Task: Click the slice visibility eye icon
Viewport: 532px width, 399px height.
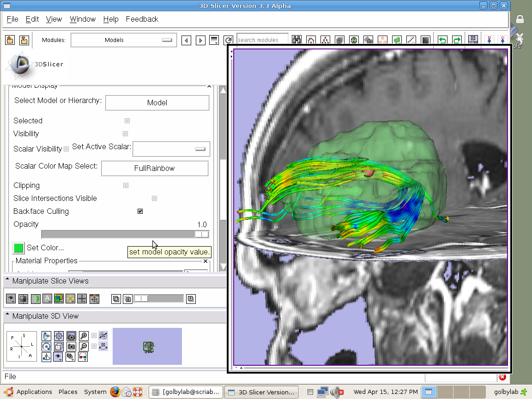Action: 11,299
